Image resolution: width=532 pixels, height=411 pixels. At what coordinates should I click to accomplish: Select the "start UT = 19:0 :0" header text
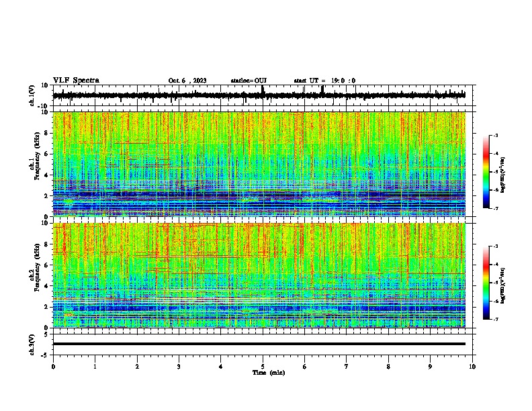click(324, 81)
